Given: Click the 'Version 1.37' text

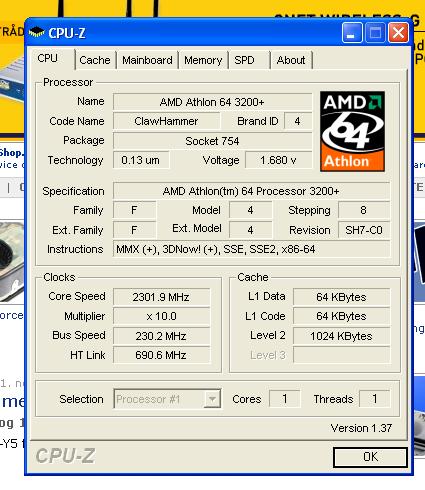Looking at the screenshot, I should coord(361,428).
